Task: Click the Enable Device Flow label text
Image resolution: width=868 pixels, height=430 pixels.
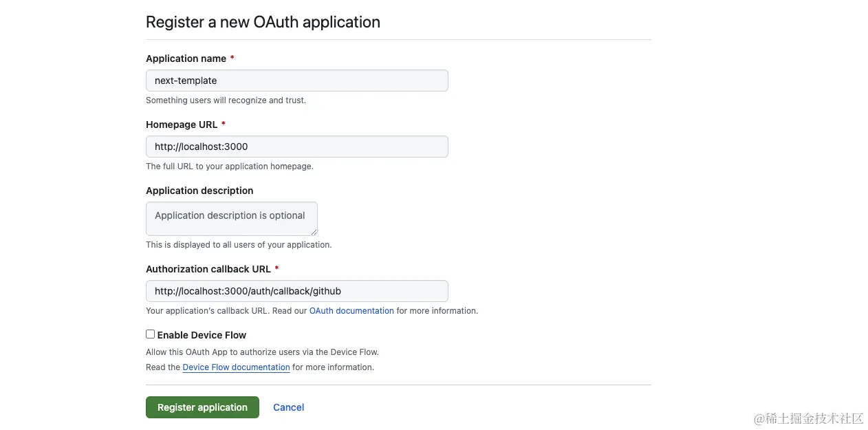Action: (x=201, y=334)
